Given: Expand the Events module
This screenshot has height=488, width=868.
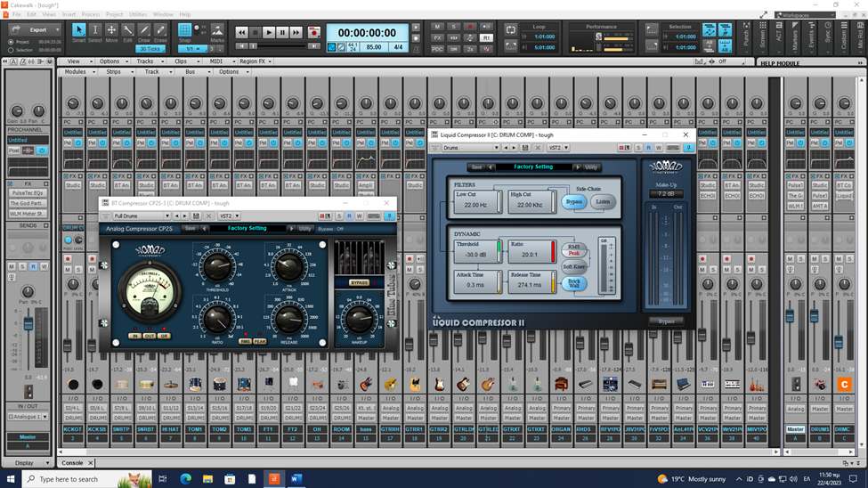Looking at the screenshot, I should (812, 37).
